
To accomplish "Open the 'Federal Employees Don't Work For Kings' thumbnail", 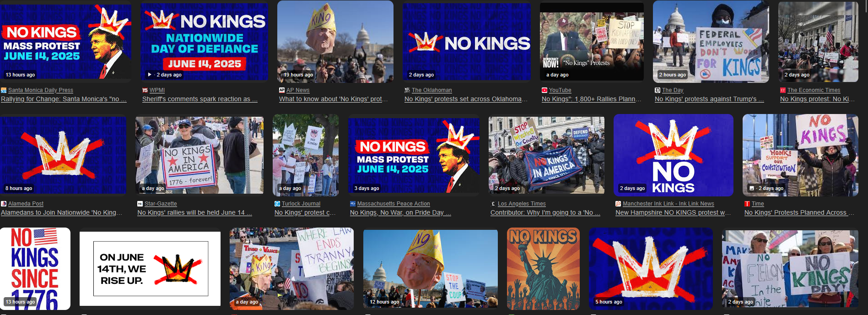I will pyautogui.click(x=711, y=42).
